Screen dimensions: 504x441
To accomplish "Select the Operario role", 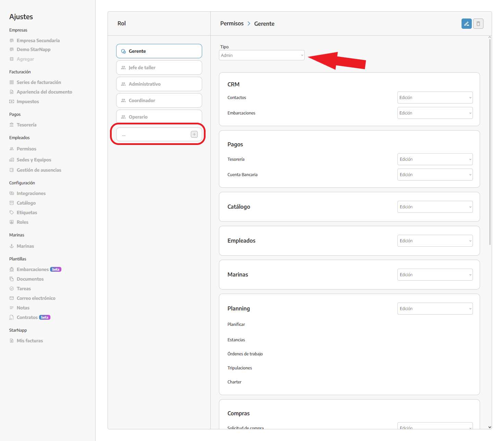I will 159,117.
